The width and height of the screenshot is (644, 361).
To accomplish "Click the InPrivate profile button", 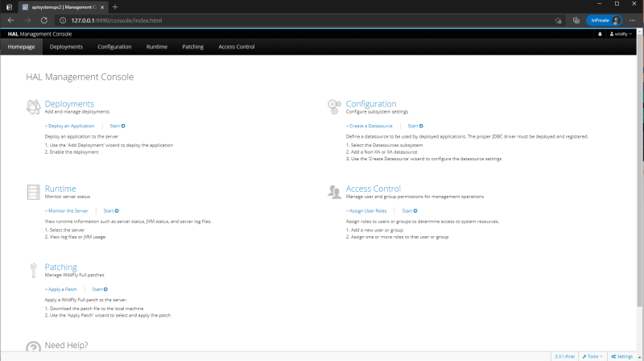I will point(605,21).
